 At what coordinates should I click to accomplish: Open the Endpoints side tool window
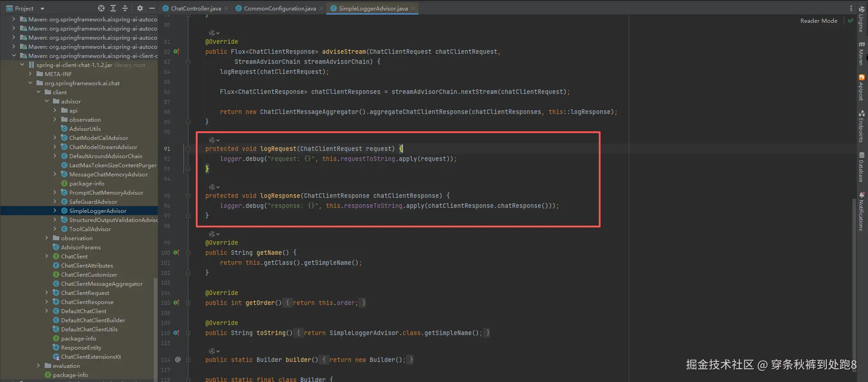(861, 126)
